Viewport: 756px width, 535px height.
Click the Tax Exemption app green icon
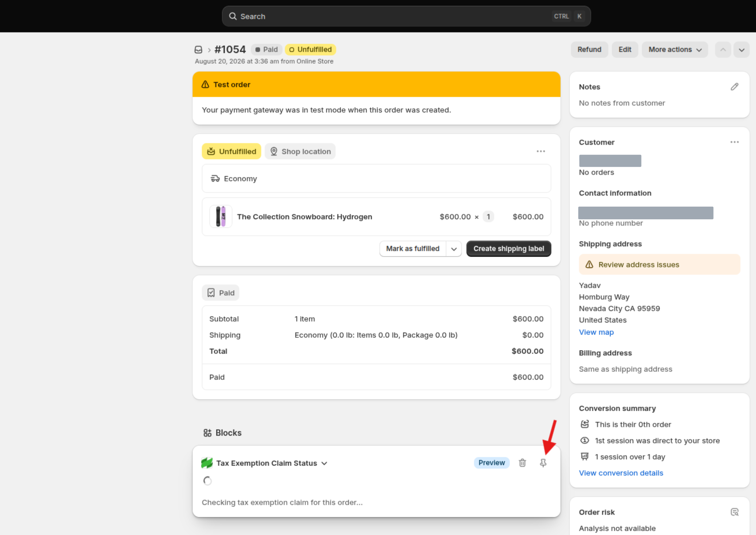click(x=207, y=463)
